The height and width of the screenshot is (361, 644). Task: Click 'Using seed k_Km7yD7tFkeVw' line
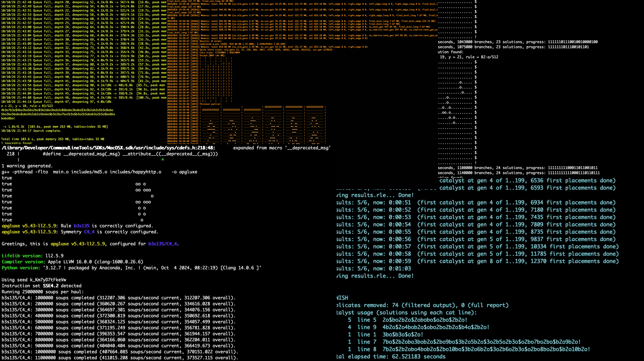pos(34,280)
